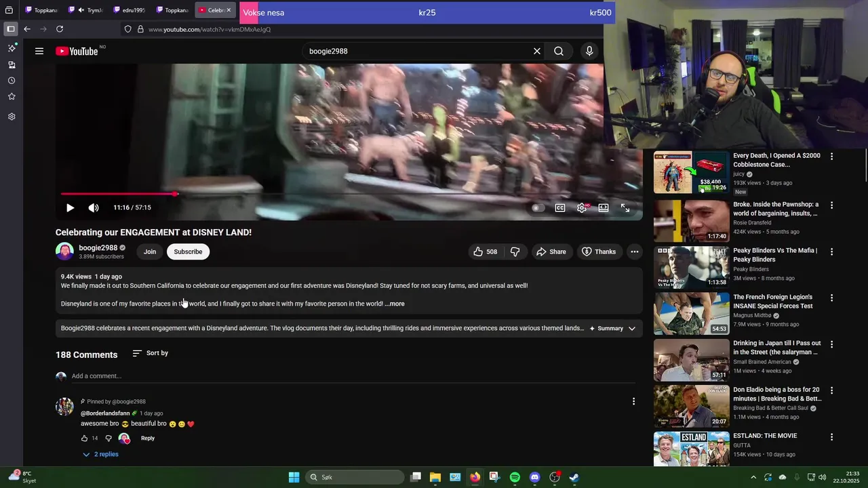Go back in browser history
The height and width of the screenshot is (488, 868).
pos(27,29)
